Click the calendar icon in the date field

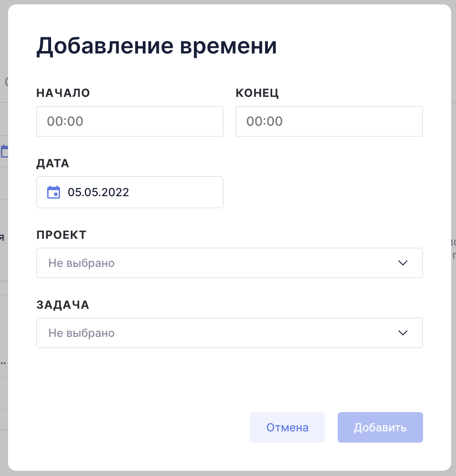point(53,193)
